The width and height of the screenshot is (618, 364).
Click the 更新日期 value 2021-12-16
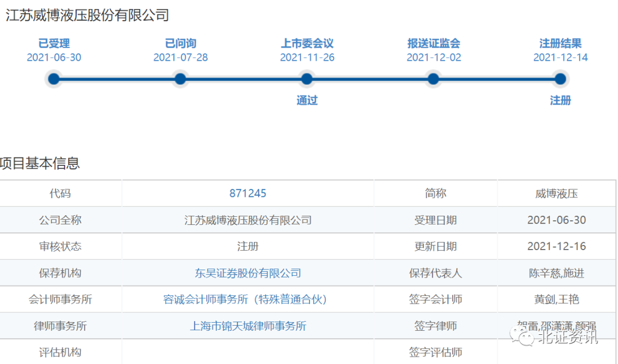pyautogui.click(x=556, y=247)
